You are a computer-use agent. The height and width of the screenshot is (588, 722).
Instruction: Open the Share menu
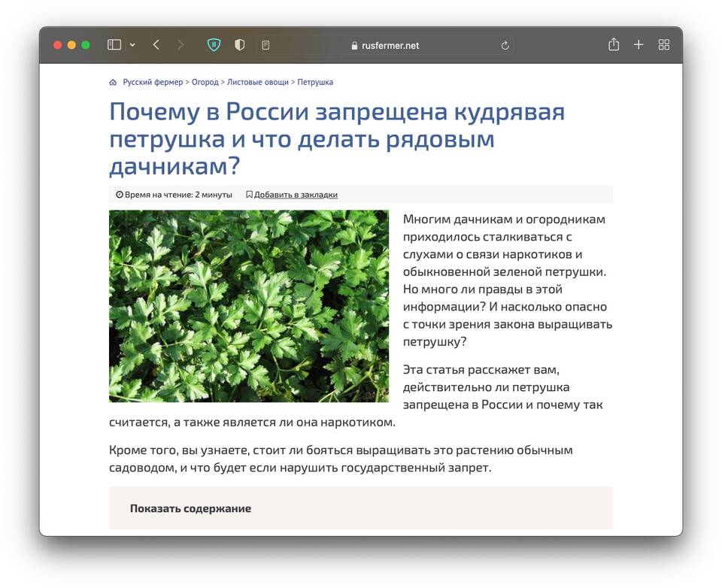coord(614,45)
